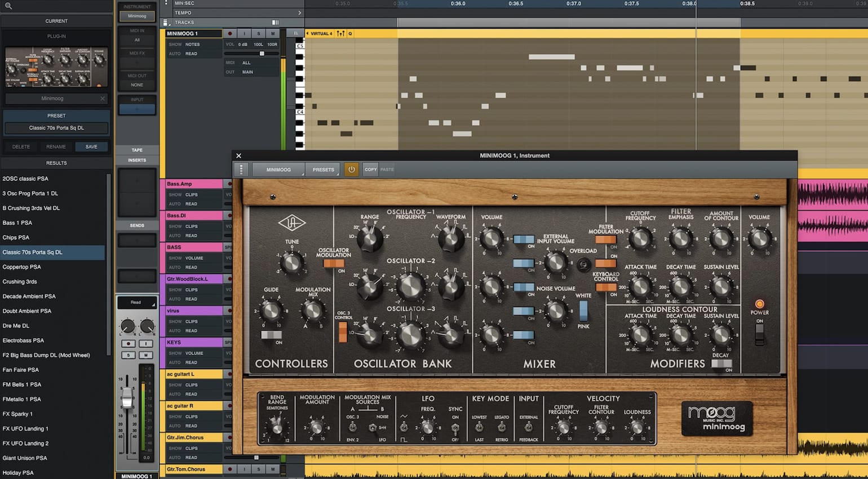Expand the TEMPO lane chevron
This screenshot has height=479, width=868.
click(x=299, y=12)
